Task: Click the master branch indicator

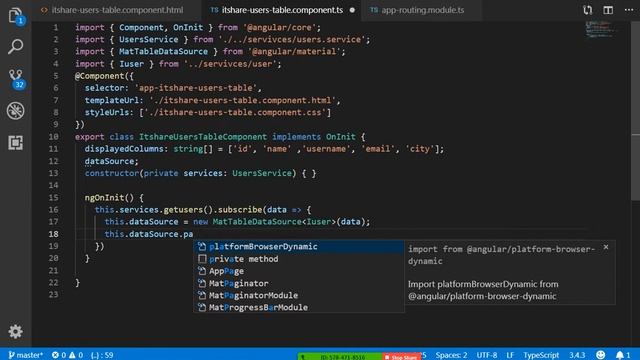Action: (x=25, y=355)
